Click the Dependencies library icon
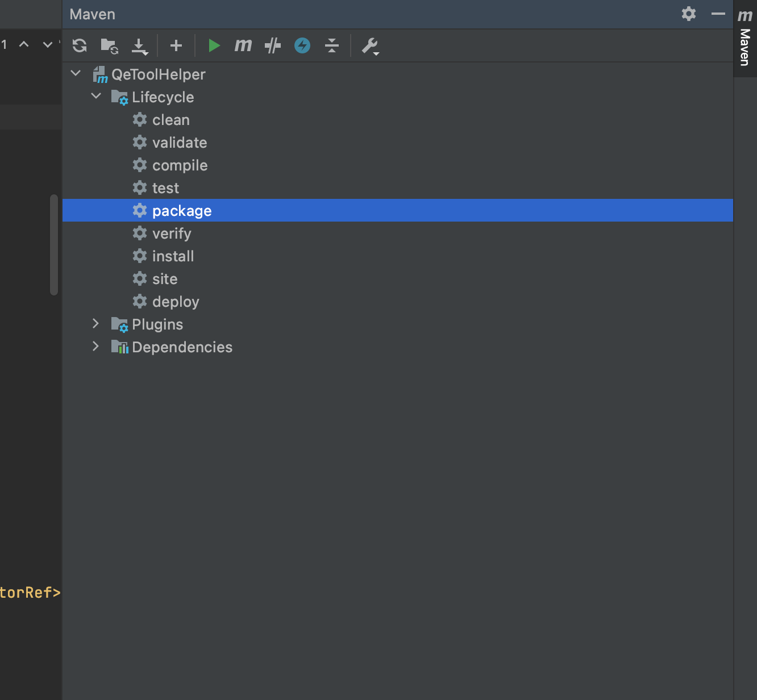The height and width of the screenshot is (700, 757). [x=120, y=347]
